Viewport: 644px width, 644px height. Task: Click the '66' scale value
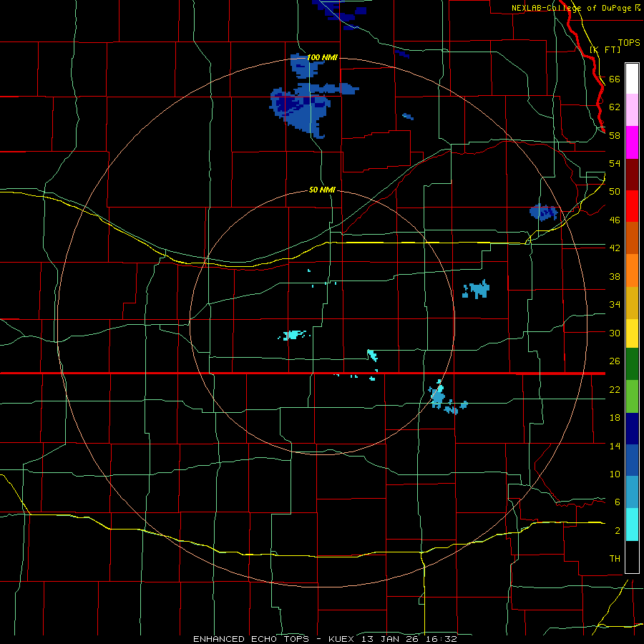point(615,79)
